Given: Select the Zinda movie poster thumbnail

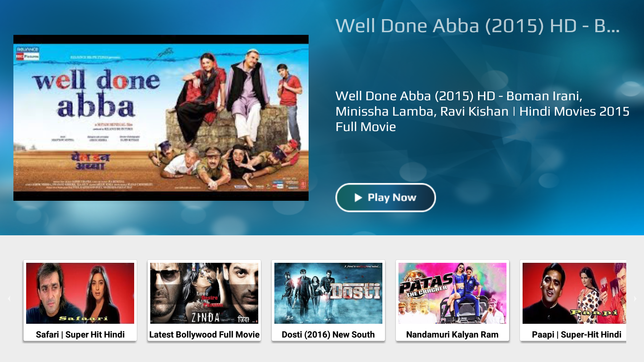Looking at the screenshot, I should [x=204, y=293].
